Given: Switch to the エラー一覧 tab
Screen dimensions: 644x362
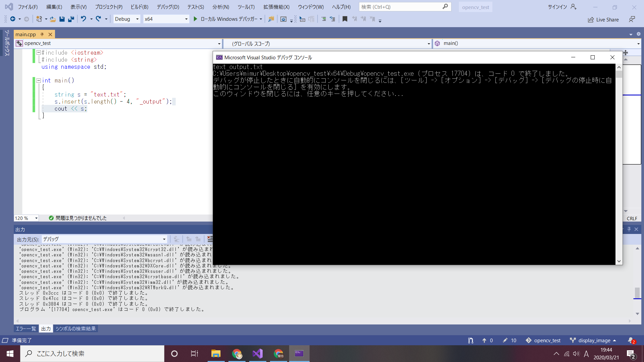Looking at the screenshot, I should click(x=26, y=328).
